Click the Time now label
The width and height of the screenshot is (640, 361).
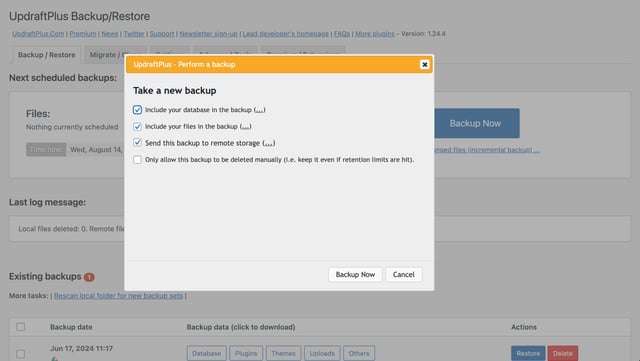[46, 149]
